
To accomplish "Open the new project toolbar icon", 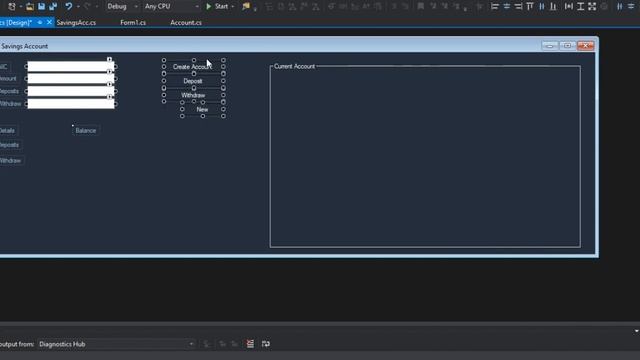I will click(x=12, y=7).
